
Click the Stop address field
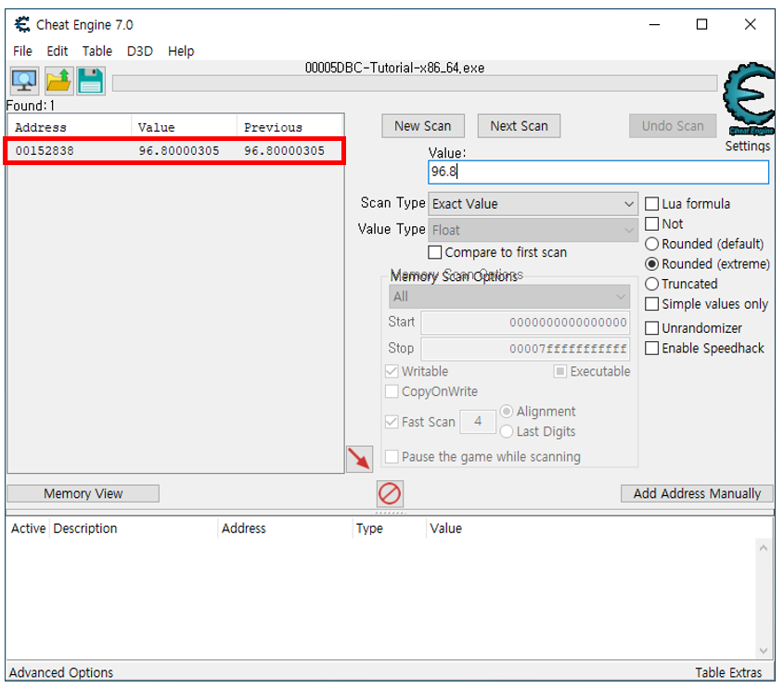point(525,349)
